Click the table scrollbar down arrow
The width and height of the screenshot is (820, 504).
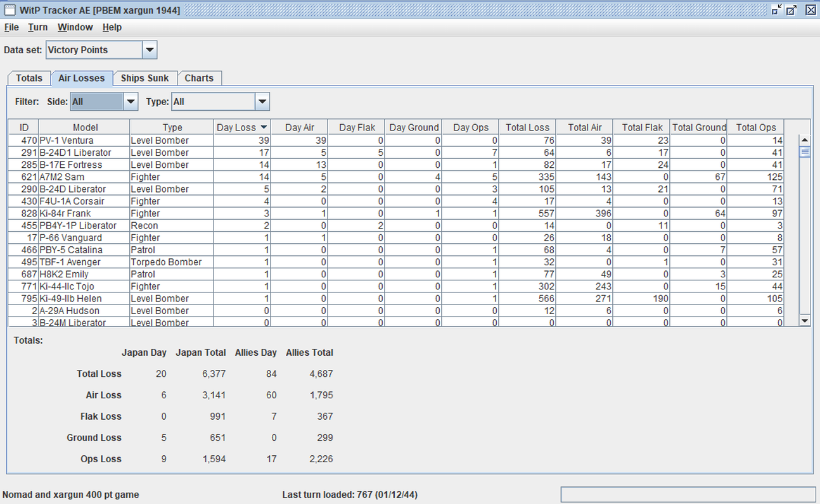[805, 321]
